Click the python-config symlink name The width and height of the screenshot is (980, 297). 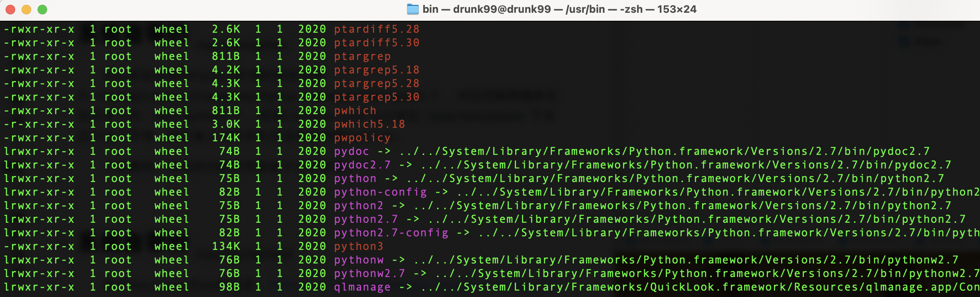tap(380, 192)
